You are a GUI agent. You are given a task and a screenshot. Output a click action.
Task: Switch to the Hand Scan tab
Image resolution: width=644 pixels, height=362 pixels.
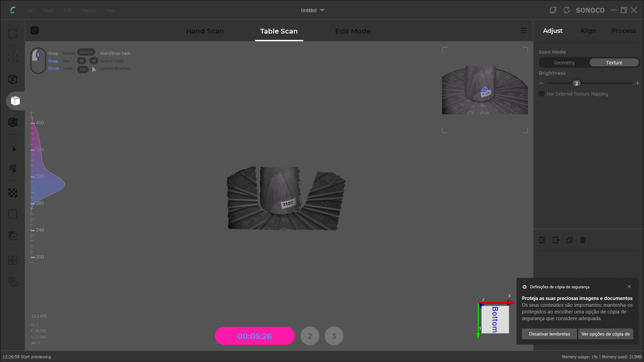point(205,31)
